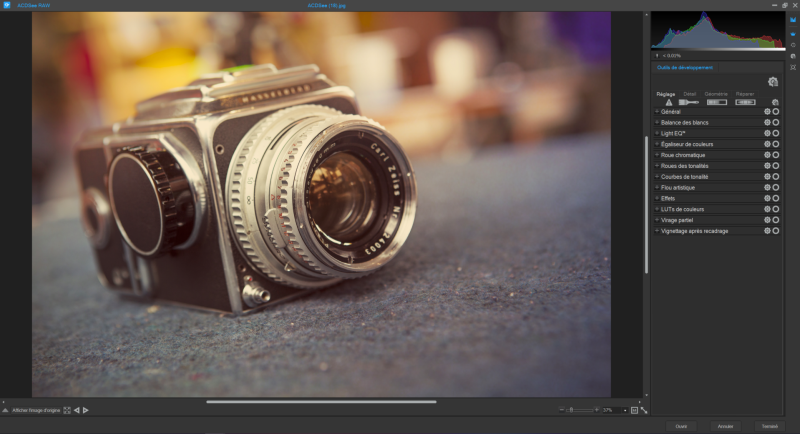Open the histogram pane icon in sidebar
Image resolution: width=800 pixels, height=434 pixels.
click(x=793, y=20)
